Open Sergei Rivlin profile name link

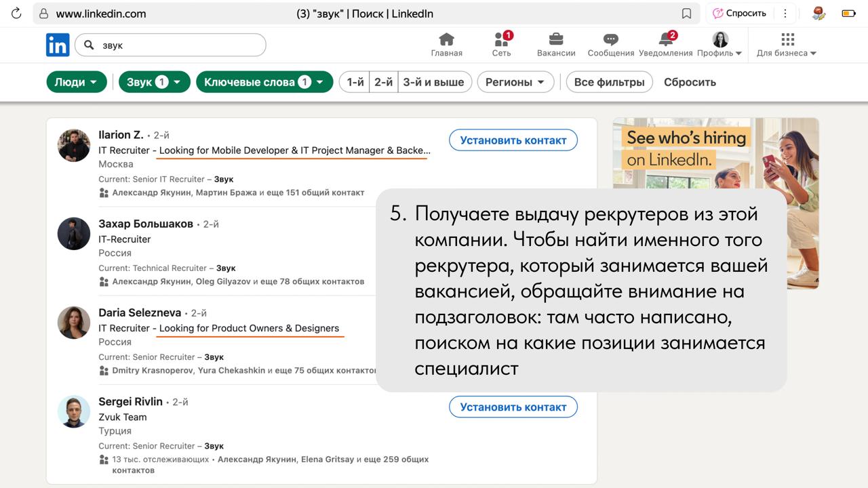(x=130, y=401)
